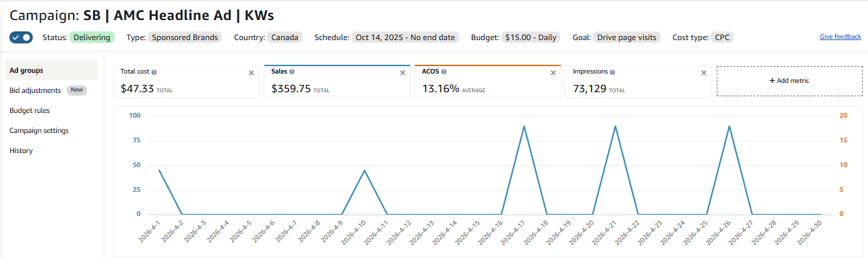Click the Sales info icon
This screenshot has width=868, height=258.
coord(292,71)
